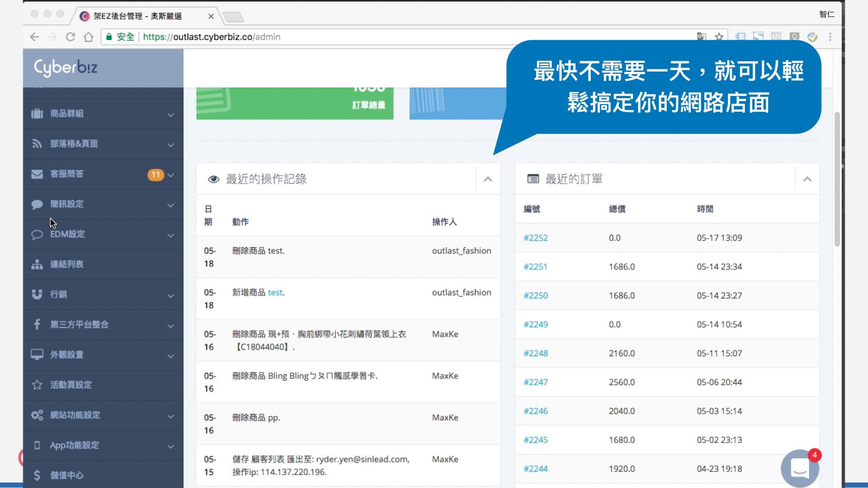Select the 第三方平台整合 menu item

pos(79,324)
